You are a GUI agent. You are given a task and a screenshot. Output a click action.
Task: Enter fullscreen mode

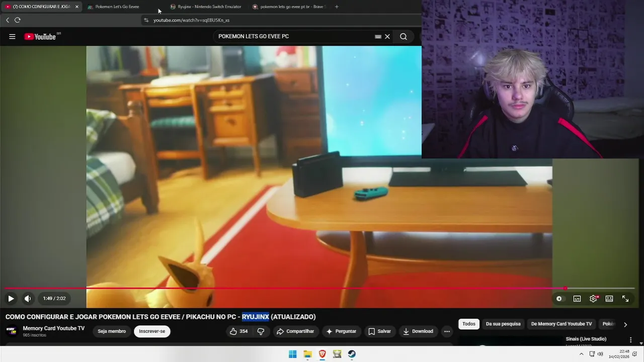[x=625, y=299]
